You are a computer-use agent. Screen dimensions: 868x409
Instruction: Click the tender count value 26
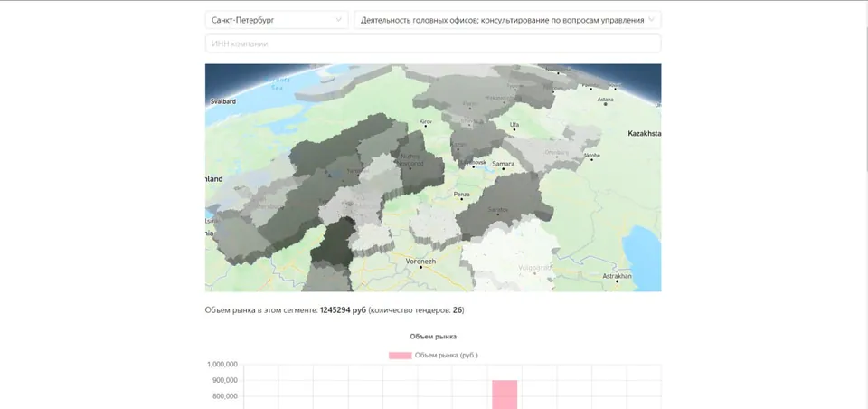tap(458, 310)
